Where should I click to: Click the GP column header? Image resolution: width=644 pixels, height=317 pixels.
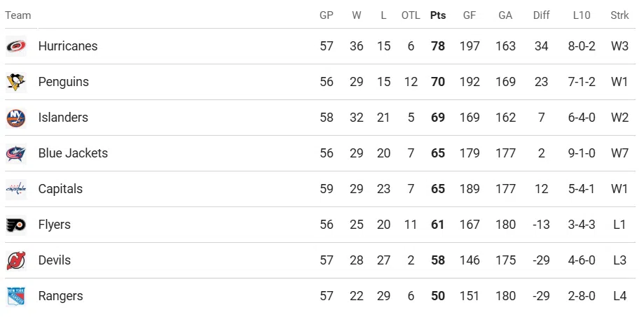327,15
